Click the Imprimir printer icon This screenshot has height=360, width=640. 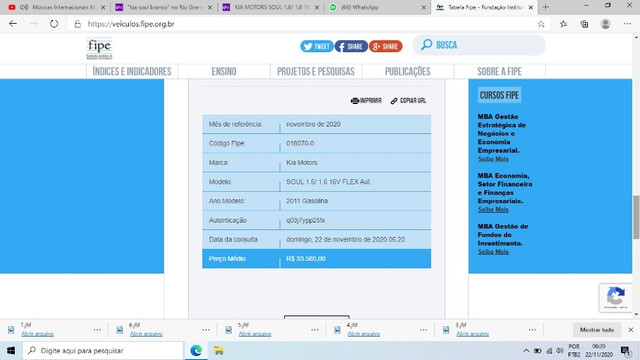coord(355,100)
